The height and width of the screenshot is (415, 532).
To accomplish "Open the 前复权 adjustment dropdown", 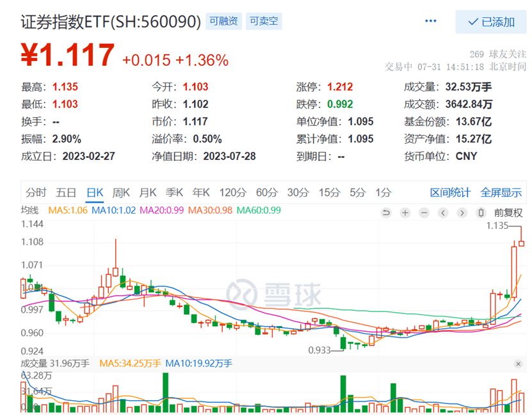I will pos(508,212).
